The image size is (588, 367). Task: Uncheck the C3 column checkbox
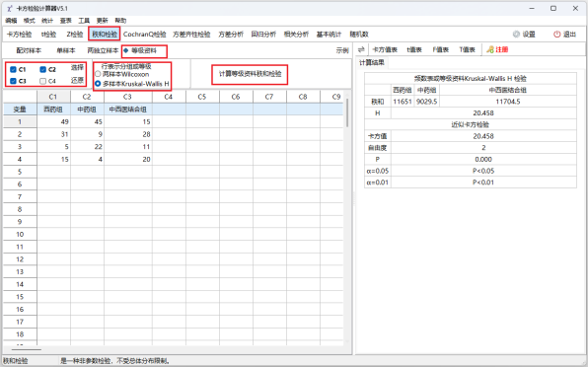pos(13,81)
